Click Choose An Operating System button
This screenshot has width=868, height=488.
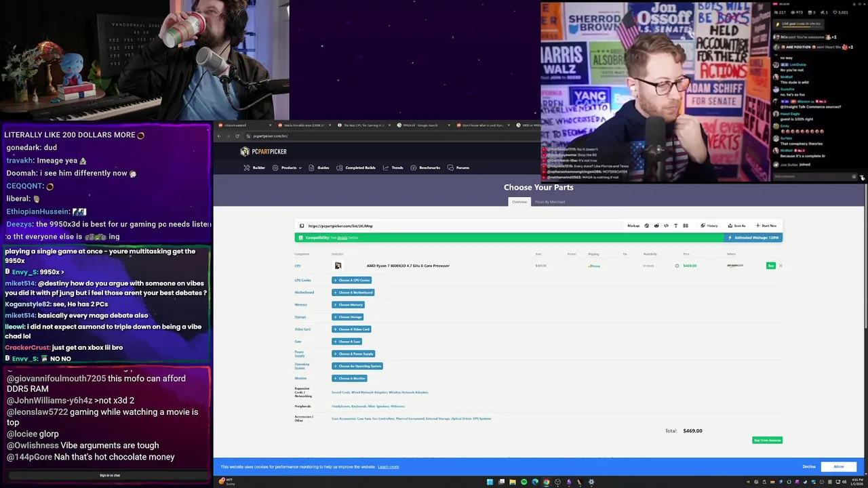[357, 366]
